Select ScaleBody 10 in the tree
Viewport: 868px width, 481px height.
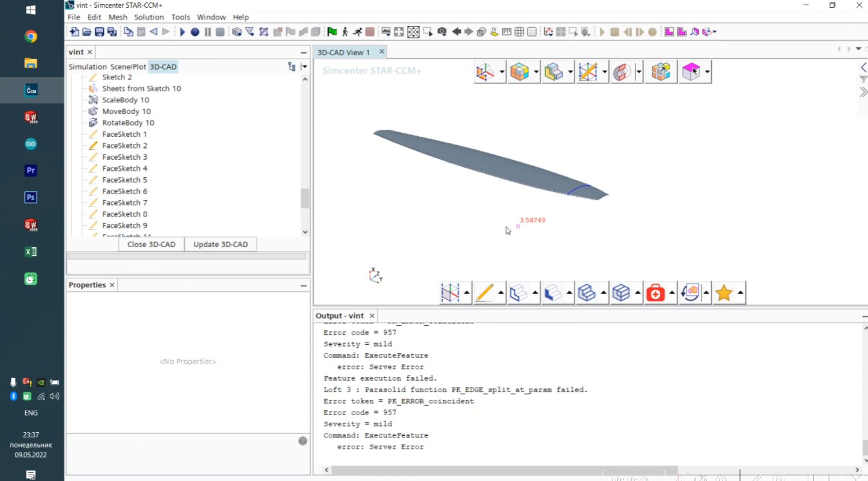126,100
